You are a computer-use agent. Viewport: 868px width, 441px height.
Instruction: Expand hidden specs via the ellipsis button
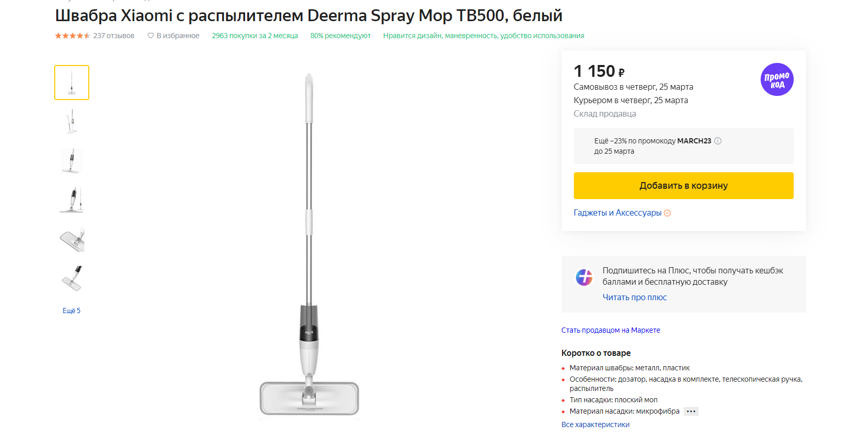(691, 411)
